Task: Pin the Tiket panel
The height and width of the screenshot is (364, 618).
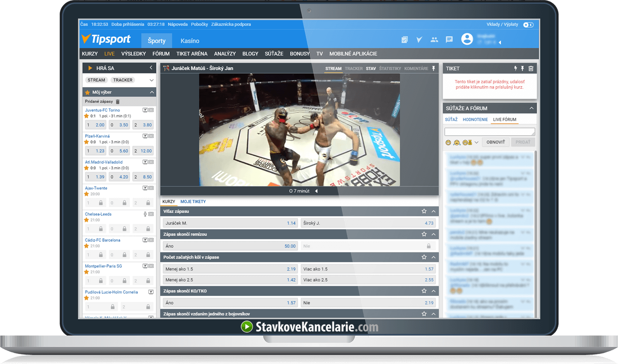Action: click(523, 69)
